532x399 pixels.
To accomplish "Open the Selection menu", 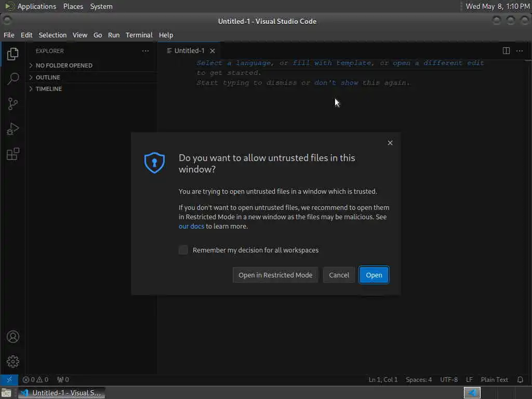I will click(x=52, y=35).
